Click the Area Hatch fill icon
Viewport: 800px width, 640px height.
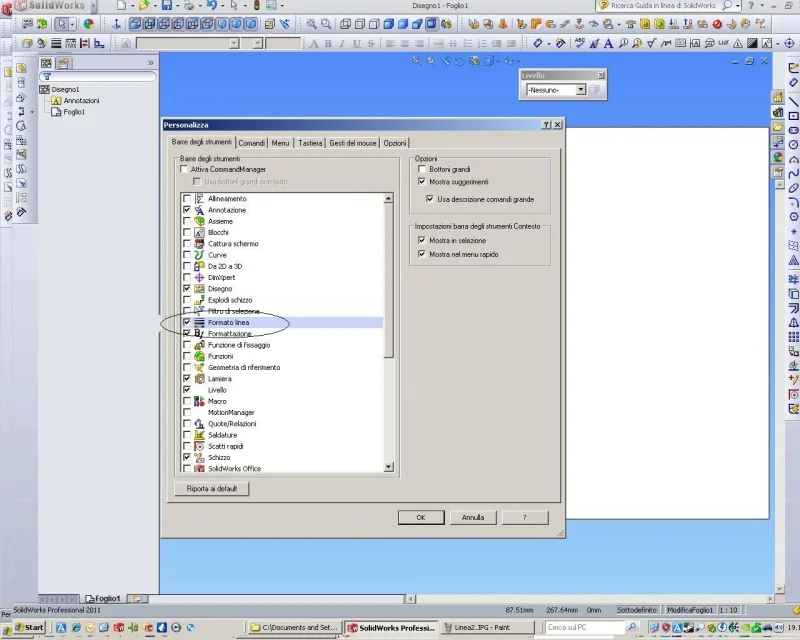(x=752, y=43)
